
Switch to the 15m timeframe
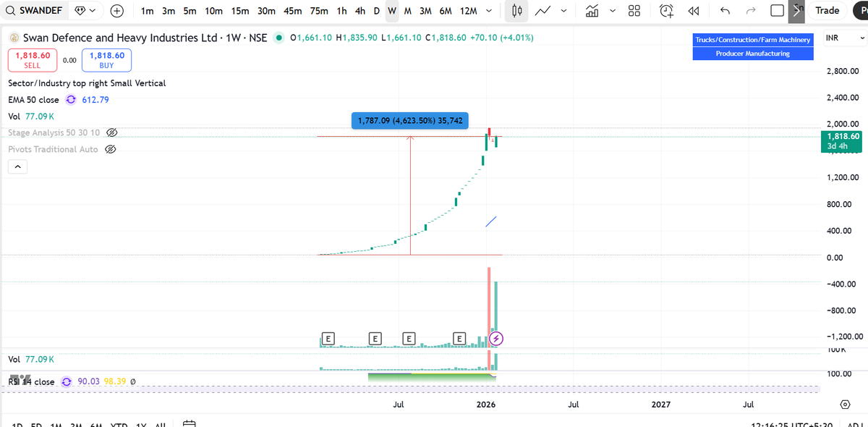239,11
